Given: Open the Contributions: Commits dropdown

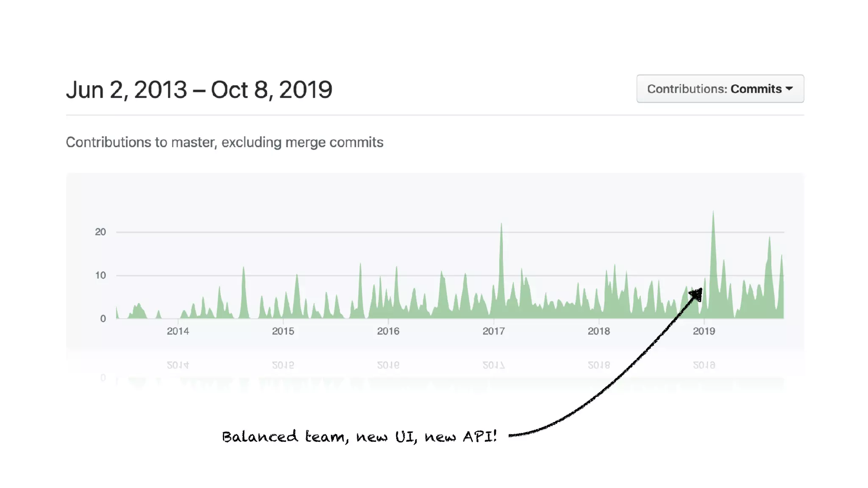Looking at the screenshot, I should pos(720,89).
